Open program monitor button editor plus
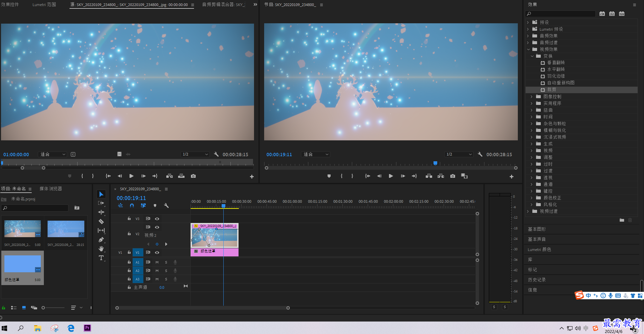The width and height of the screenshot is (644, 334). [511, 176]
